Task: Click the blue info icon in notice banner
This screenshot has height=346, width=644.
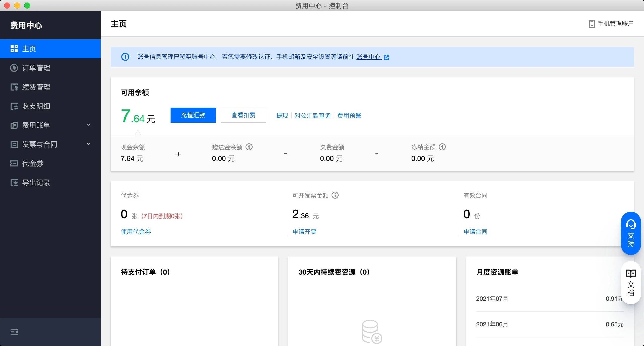Action: [x=125, y=57]
